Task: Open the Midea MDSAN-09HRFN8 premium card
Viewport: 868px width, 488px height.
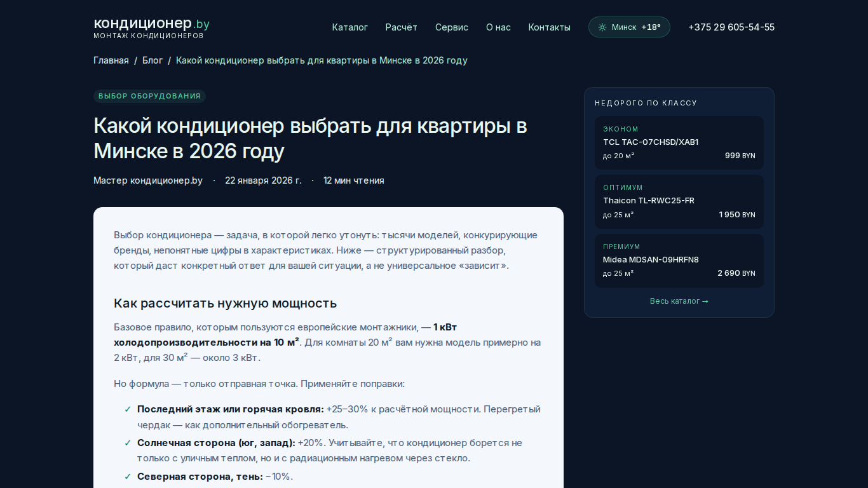Action: pyautogui.click(x=679, y=261)
